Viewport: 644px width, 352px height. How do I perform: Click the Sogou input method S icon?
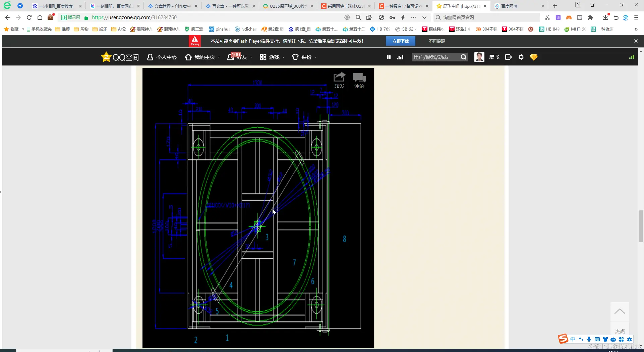click(x=563, y=339)
